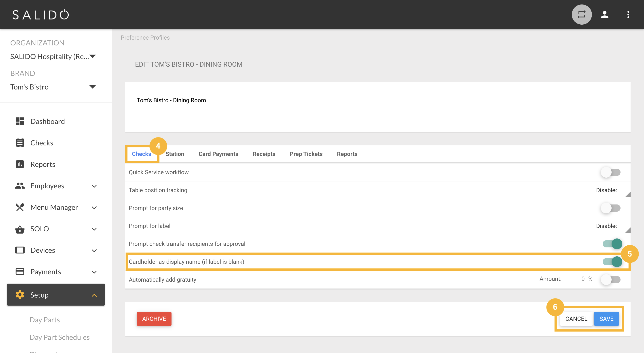Switch to the Prep Tickets tab

306,154
